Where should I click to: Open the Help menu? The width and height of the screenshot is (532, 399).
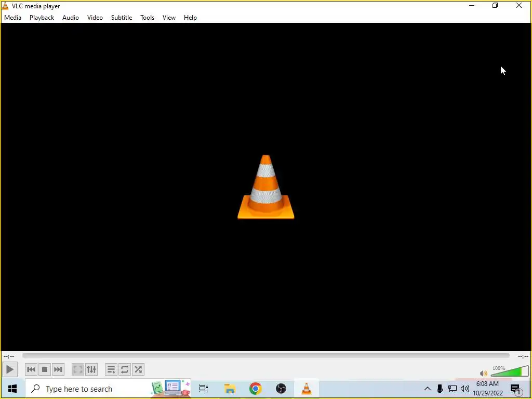tap(190, 18)
